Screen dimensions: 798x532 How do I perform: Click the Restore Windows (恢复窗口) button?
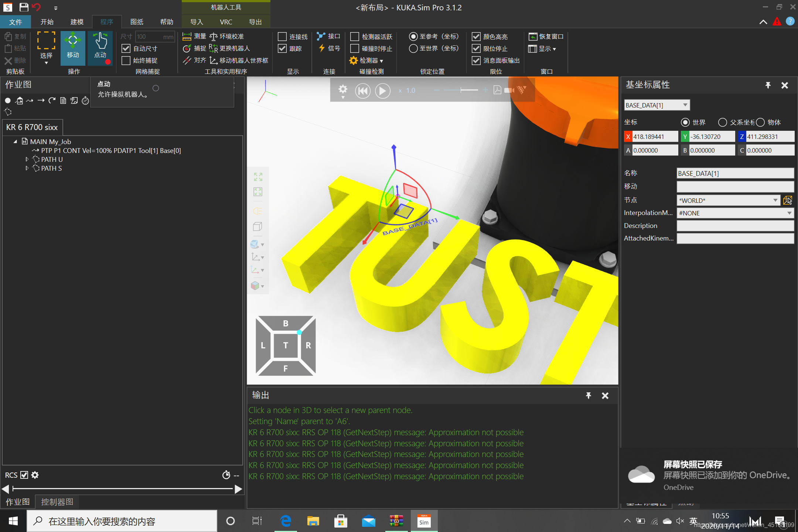click(546, 37)
